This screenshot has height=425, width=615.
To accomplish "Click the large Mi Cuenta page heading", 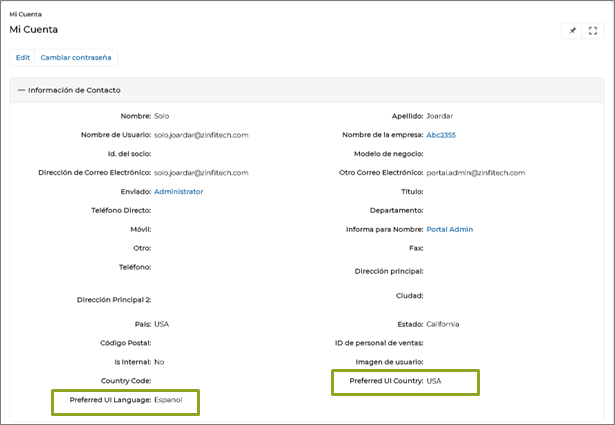I will [34, 30].
